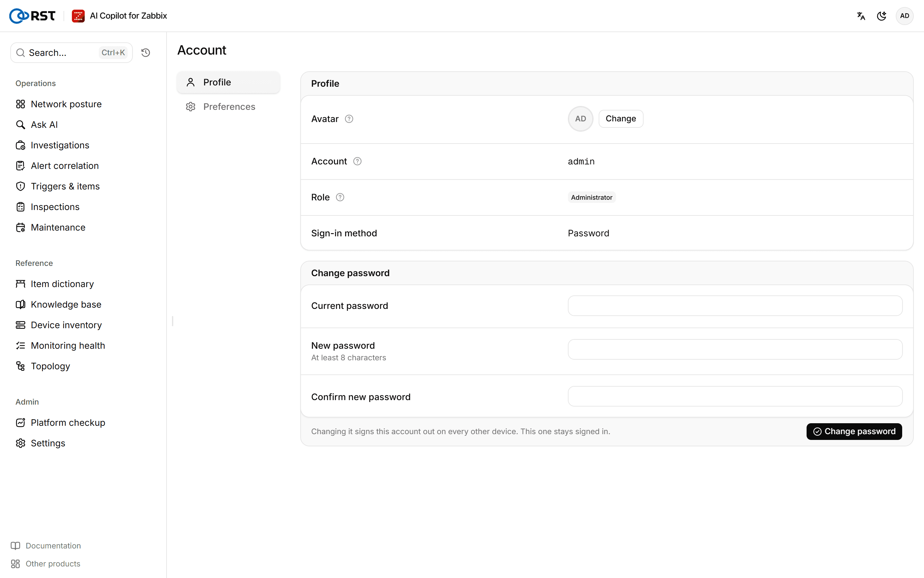Open Network posture page
This screenshot has height=578, width=924.
tap(83, 104)
